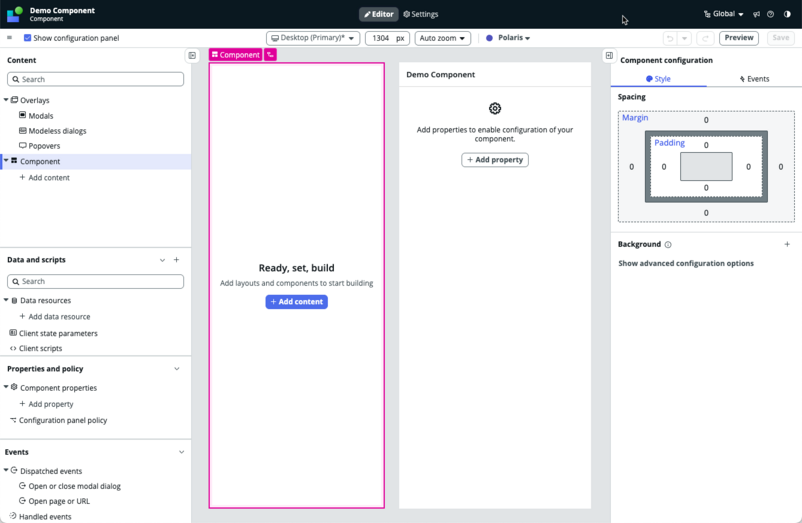Click the top margin value 0
The image size is (802, 523).
click(x=706, y=120)
